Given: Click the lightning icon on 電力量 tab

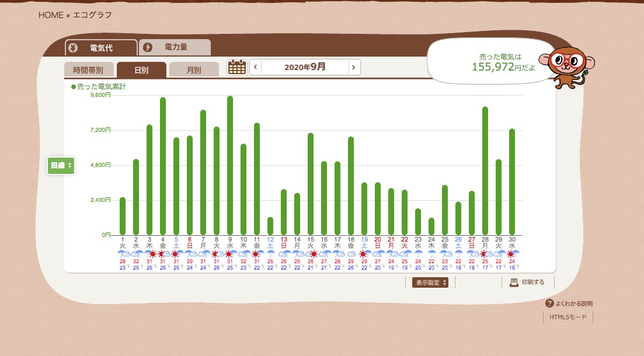Looking at the screenshot, I should pyautogui.click(x=148, y=47).
